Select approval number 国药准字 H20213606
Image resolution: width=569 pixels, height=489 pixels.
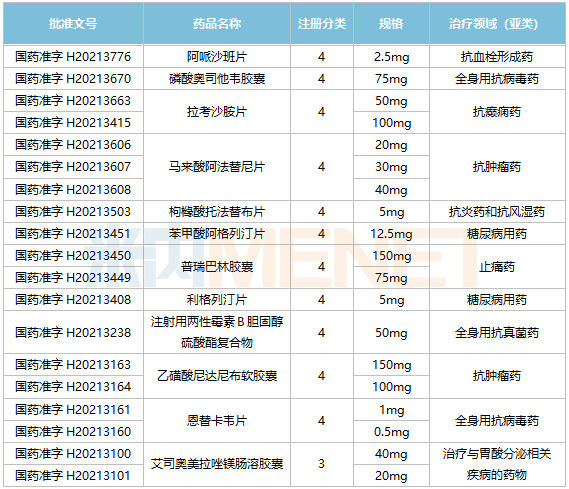pos(73,145)
